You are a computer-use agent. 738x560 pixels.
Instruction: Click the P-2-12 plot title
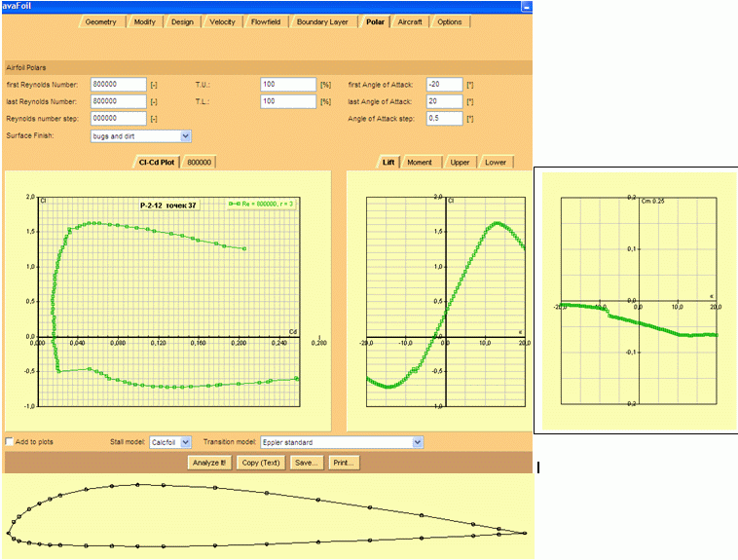pyautogui.click(x=168, y=205)
